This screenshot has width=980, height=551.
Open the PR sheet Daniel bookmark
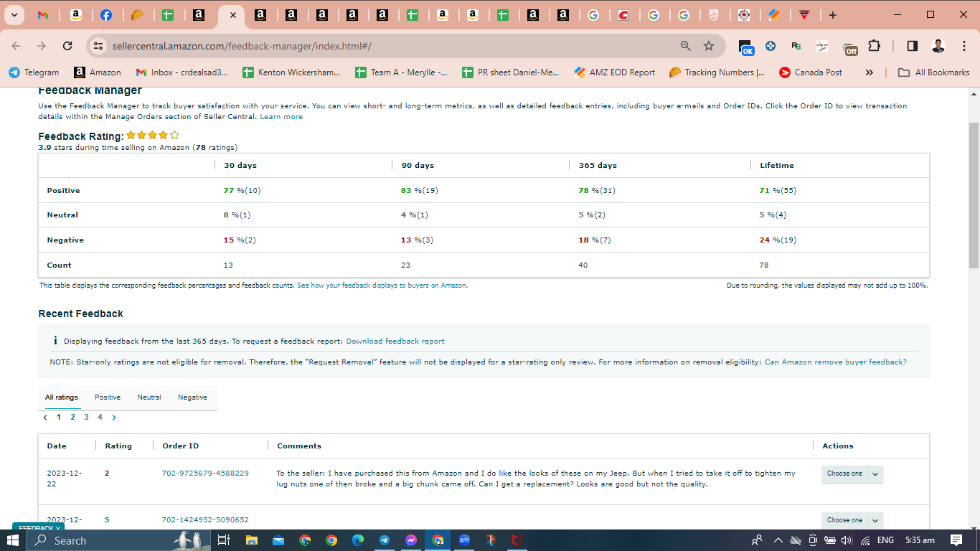pyautogui.click(x=511, y=72)
